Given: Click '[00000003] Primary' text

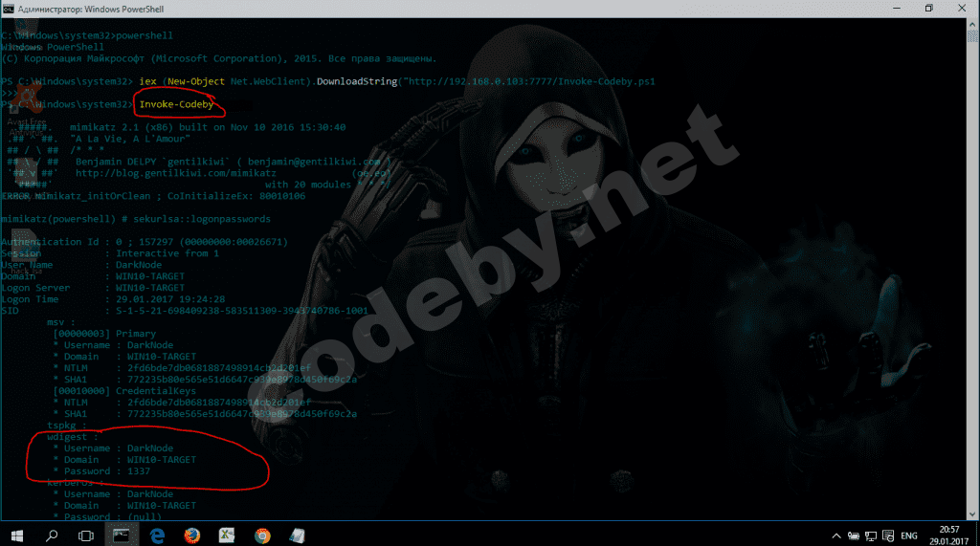Looking at the screenshot, I should click(104, 334).
